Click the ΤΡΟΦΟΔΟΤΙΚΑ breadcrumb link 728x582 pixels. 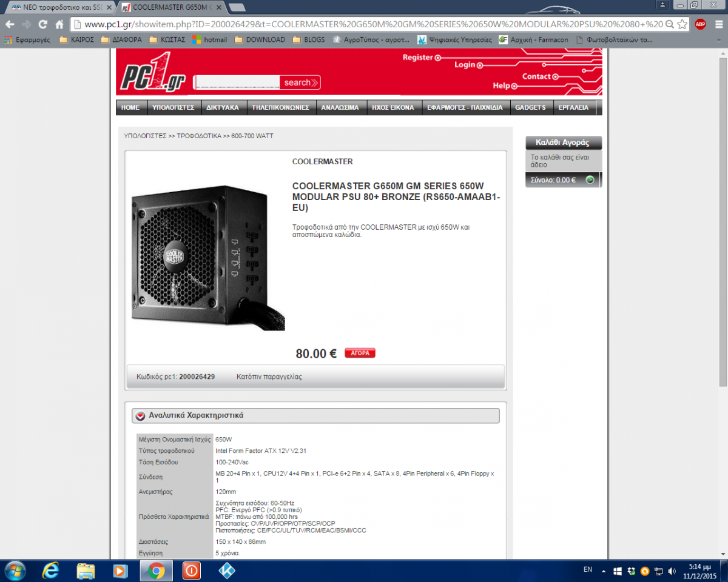199,136
